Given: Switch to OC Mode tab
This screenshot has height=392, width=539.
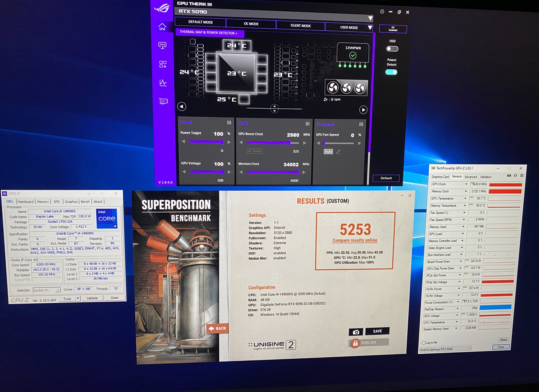Looking at the screenshot, I should (251, 24).
